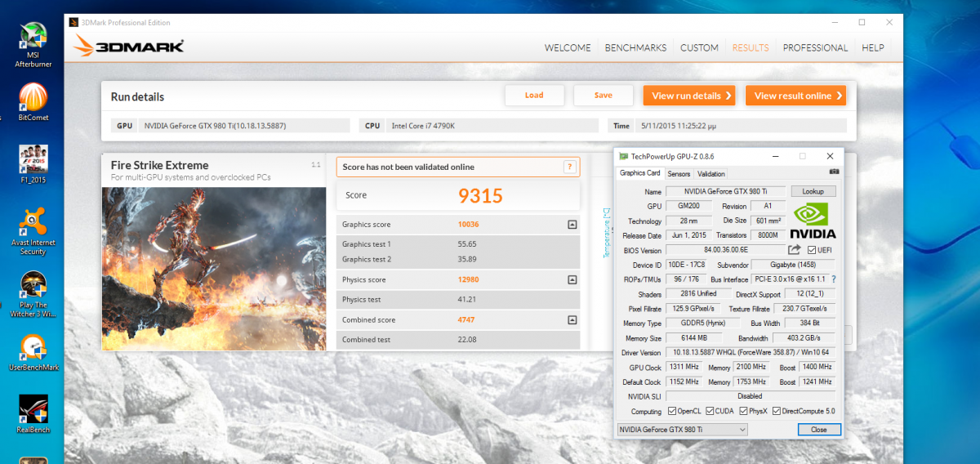Click the Fire Strike Extreme title text

pos(160,165)
